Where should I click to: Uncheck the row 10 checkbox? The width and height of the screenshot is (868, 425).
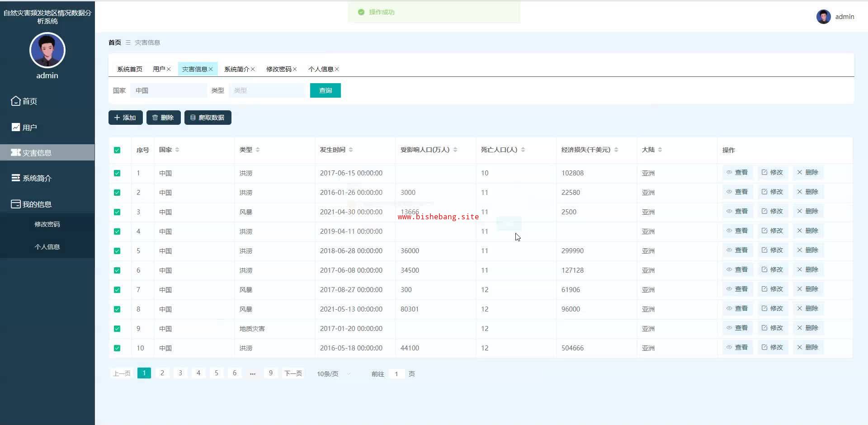tap(117, 348)
